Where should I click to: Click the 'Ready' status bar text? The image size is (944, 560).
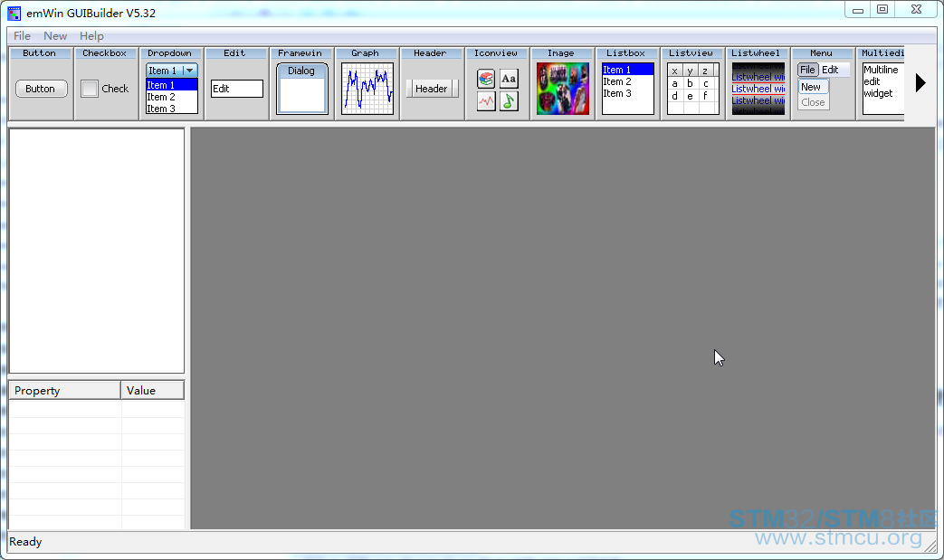pyautogui.click(x=25, y=542)
